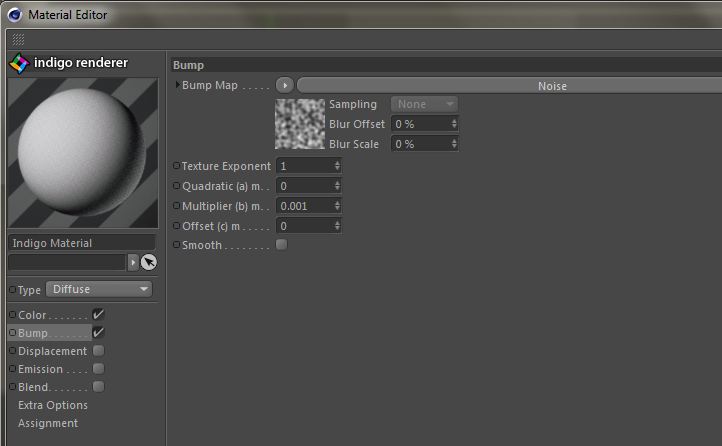Click the Indigo Renderer logo icon
The image size is (722, 446).
click(x=19, y=63)
